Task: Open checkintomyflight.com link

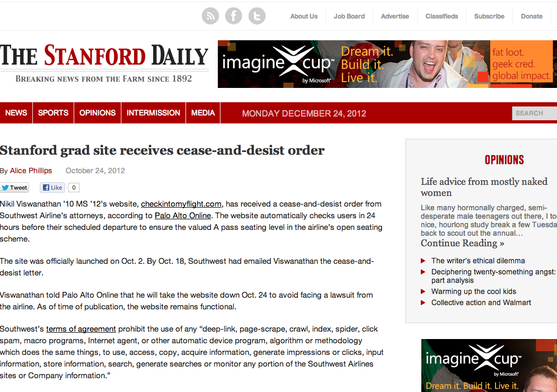Action: 181,204
